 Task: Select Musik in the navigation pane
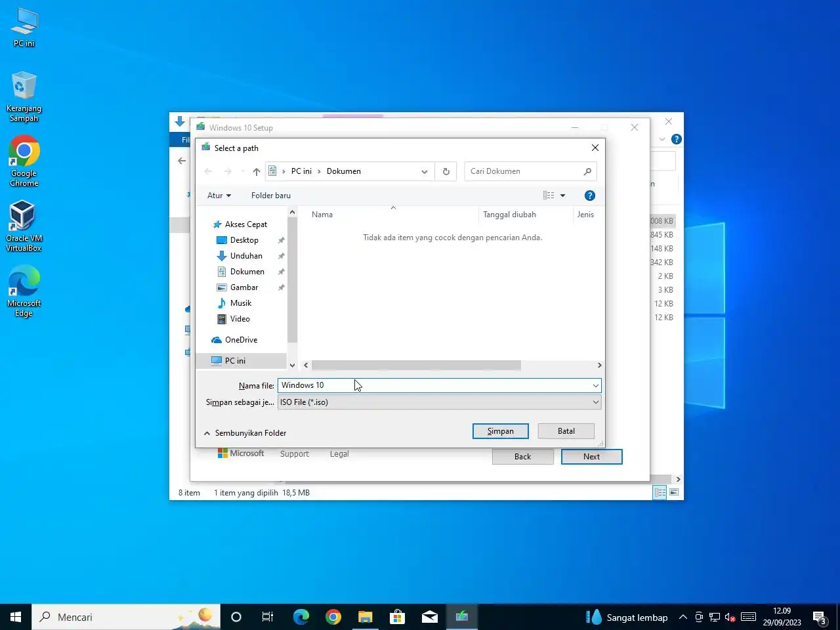click(241, 303)
